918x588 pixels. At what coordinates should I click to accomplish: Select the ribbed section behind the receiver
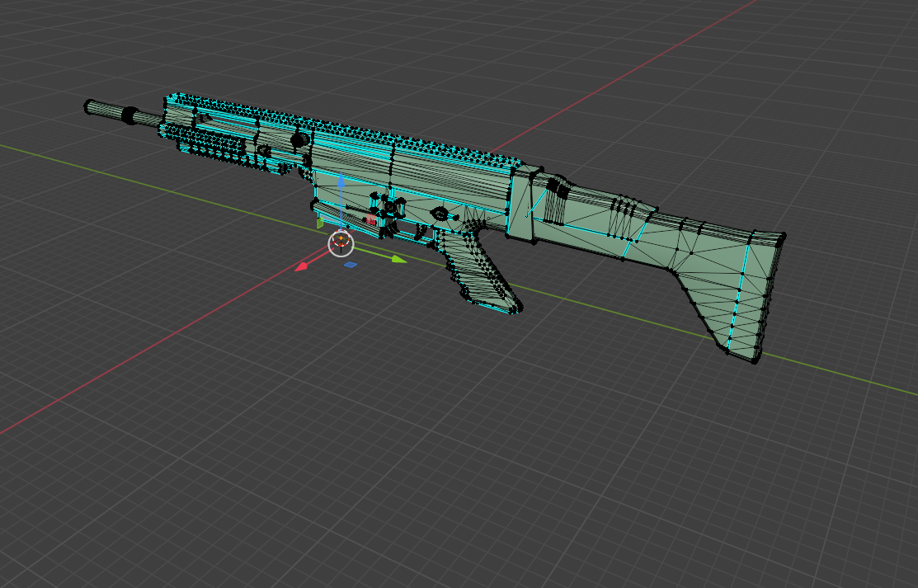pyautogui.click(x=558, y=191)
